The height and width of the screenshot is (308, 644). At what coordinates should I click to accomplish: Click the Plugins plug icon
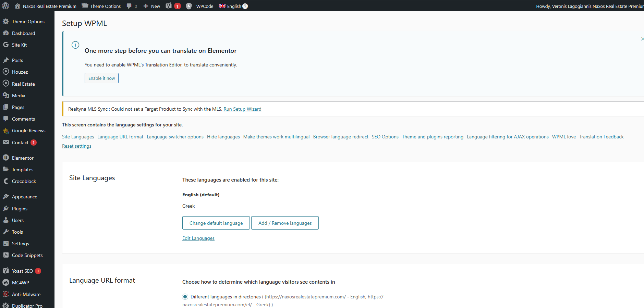[6, 208]
